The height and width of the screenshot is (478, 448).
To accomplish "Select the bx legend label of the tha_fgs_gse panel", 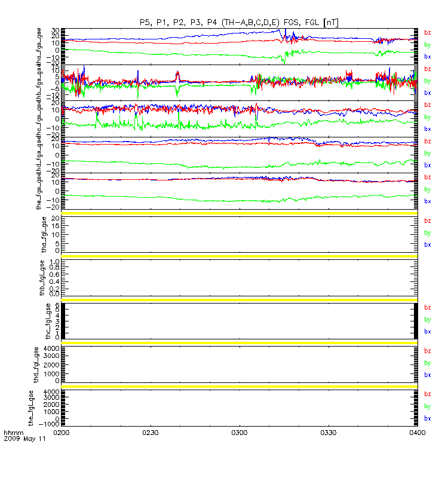I will pyautogui.click(x=428, y=57).
